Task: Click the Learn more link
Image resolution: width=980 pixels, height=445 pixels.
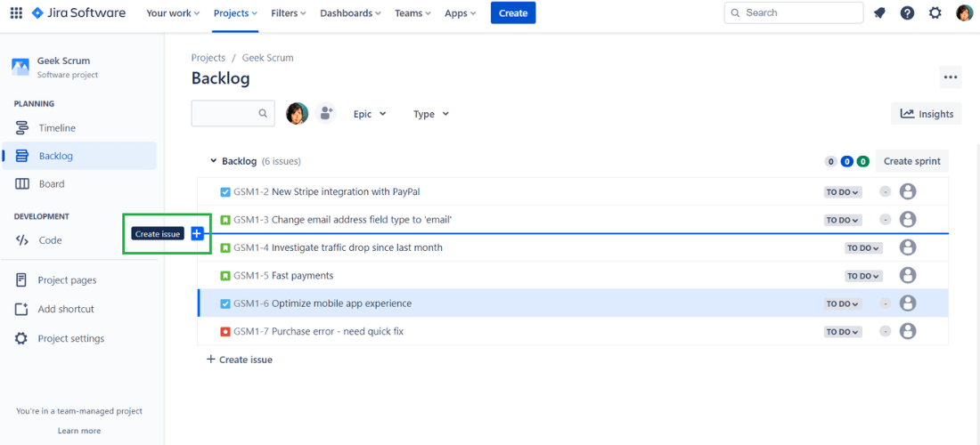Action: tap(79, 431)
